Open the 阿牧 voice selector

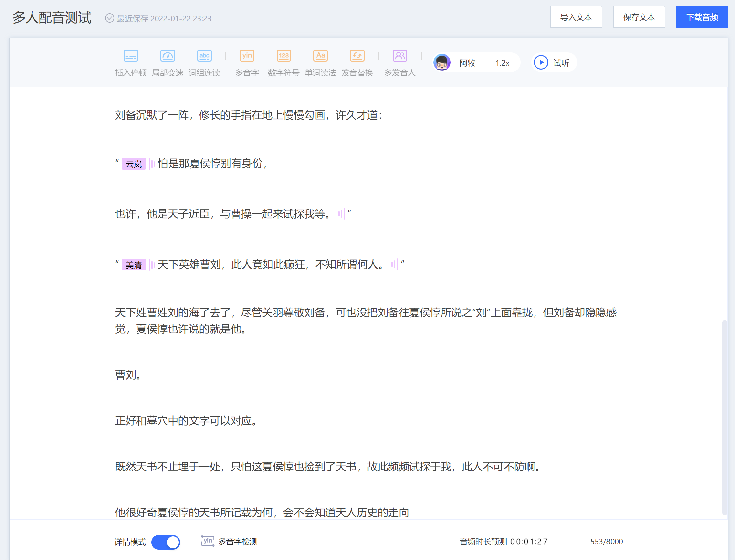coord(467,63)
